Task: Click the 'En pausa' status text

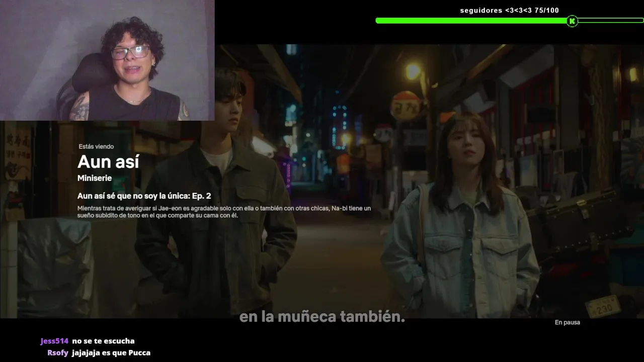Action: [x=568, y=323]
